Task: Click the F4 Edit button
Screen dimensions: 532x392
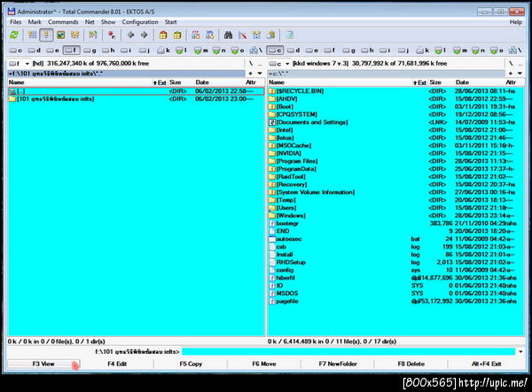Action: point(117,364)
